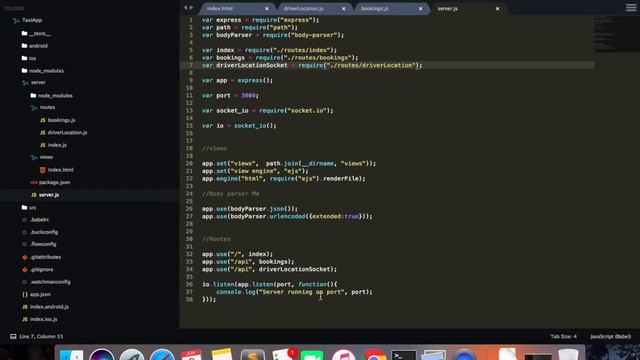Click the //Body parser MW comment
Screen dimensions: 640x360
[x=230, y=194]
